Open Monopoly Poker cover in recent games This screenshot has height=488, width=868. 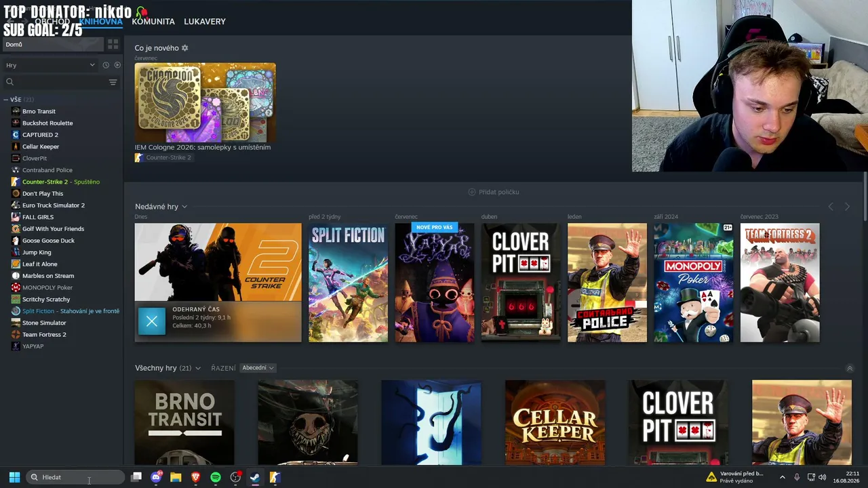[x=694, y=283]
